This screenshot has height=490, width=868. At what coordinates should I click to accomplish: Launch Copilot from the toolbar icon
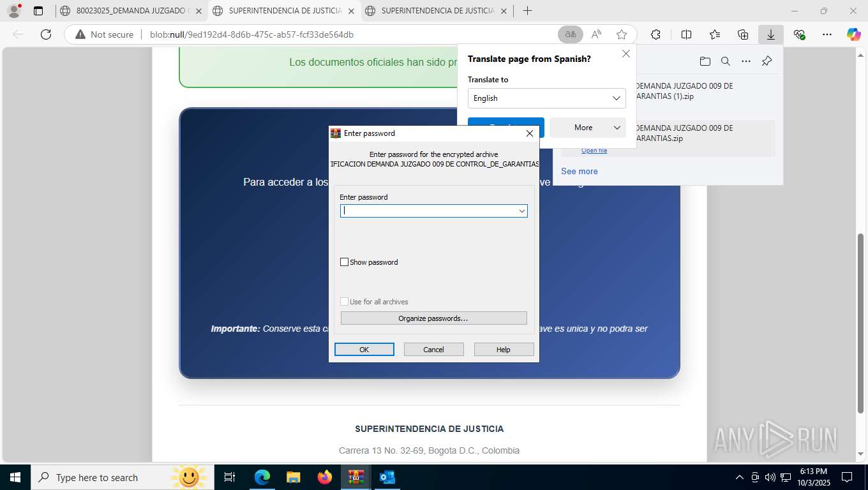tap(854, 34)
